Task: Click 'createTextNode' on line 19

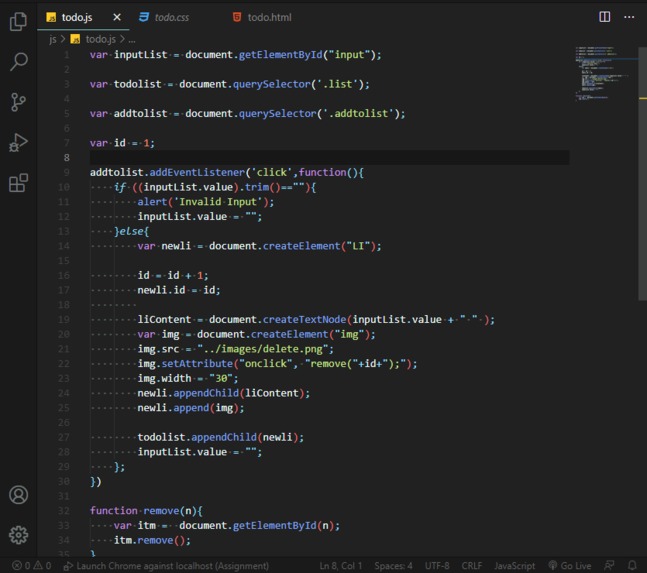Action: (305, 319)
